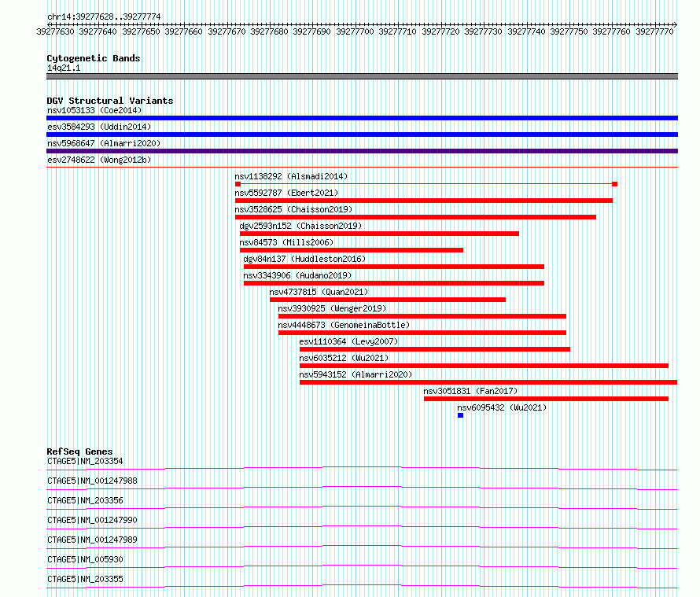Click the red bar under dgv84n137
The height and width of the screenshot is (597, 700).
[x=394, y=267]
